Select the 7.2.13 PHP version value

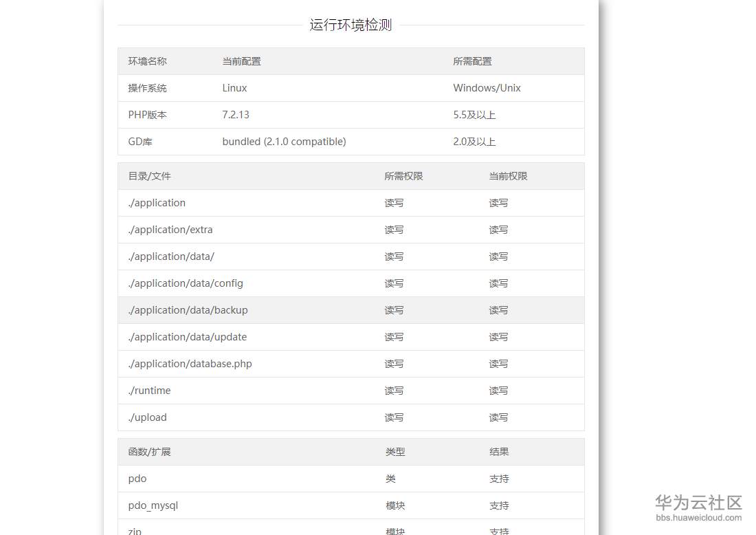click(x=236, y=115)
